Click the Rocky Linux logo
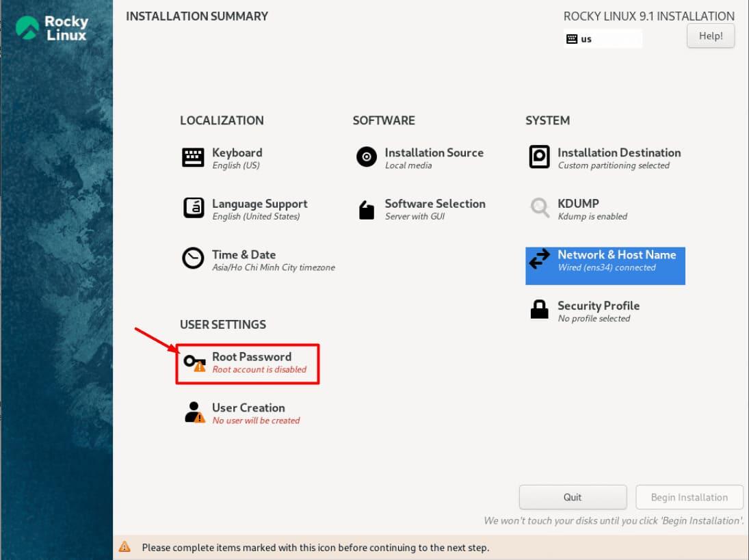The width and height of the screenshot is (749, 560). (x=52, y=28)
